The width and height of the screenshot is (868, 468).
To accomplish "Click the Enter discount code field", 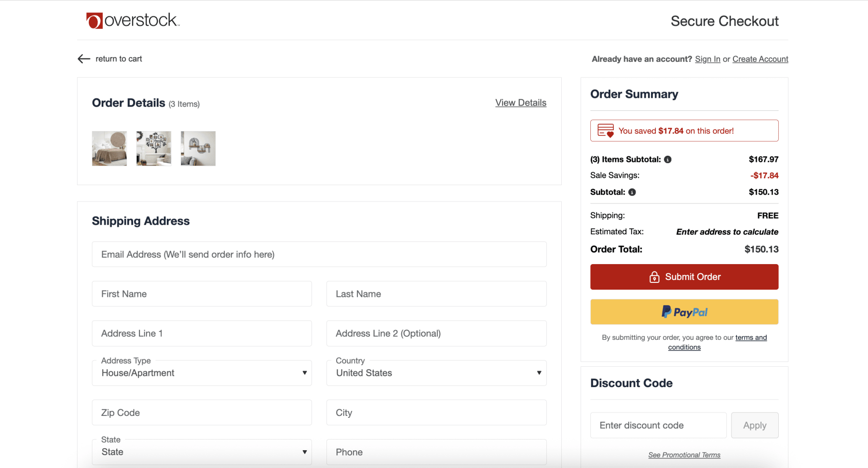I will tap(658, 425).
